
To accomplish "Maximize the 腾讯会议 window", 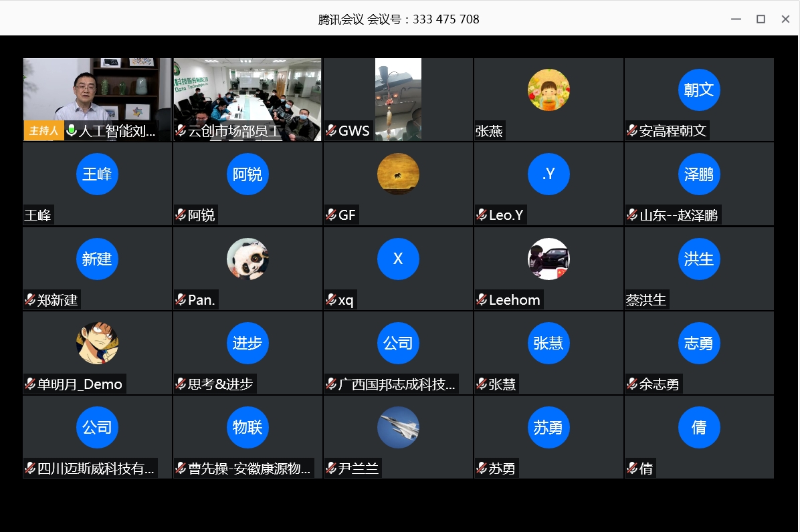I will pyautogui.click(x=761, y=19).
